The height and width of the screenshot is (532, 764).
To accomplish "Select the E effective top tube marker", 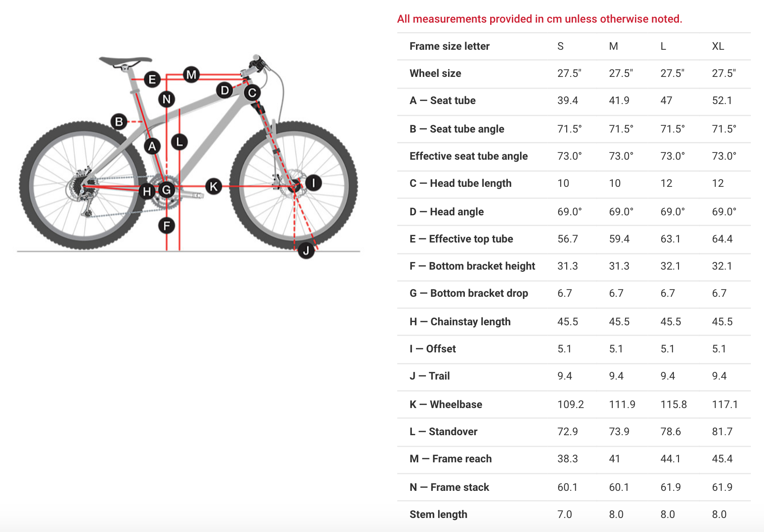I will coord(152,80).
